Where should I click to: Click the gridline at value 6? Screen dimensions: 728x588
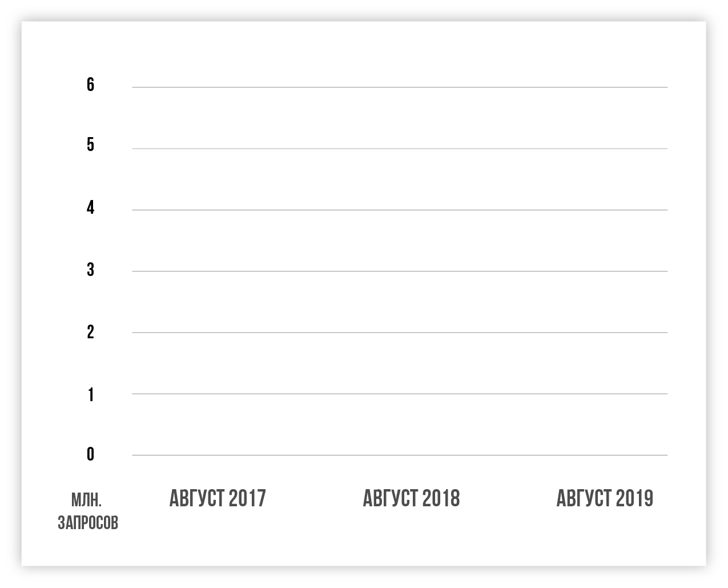pos(400,87)
